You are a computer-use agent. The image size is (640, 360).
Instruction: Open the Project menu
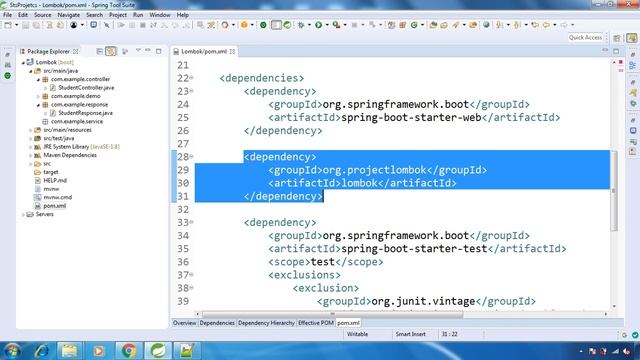(118, 15)
